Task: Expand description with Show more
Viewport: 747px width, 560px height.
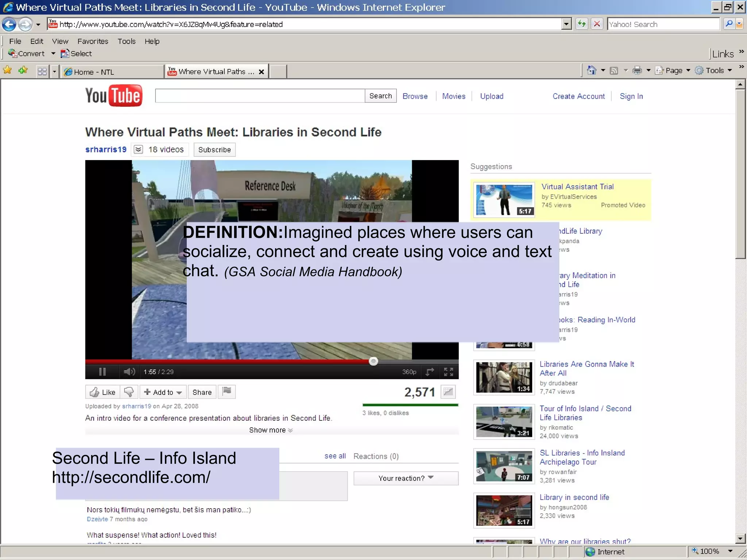Action: click(x=271, y=430)
